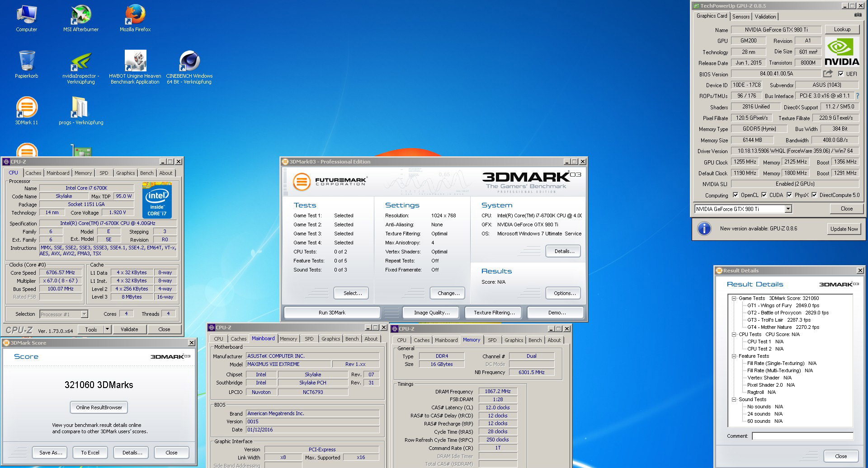
Task: Click the info icon in GPU-Z update bar
Action: [704, 229]
